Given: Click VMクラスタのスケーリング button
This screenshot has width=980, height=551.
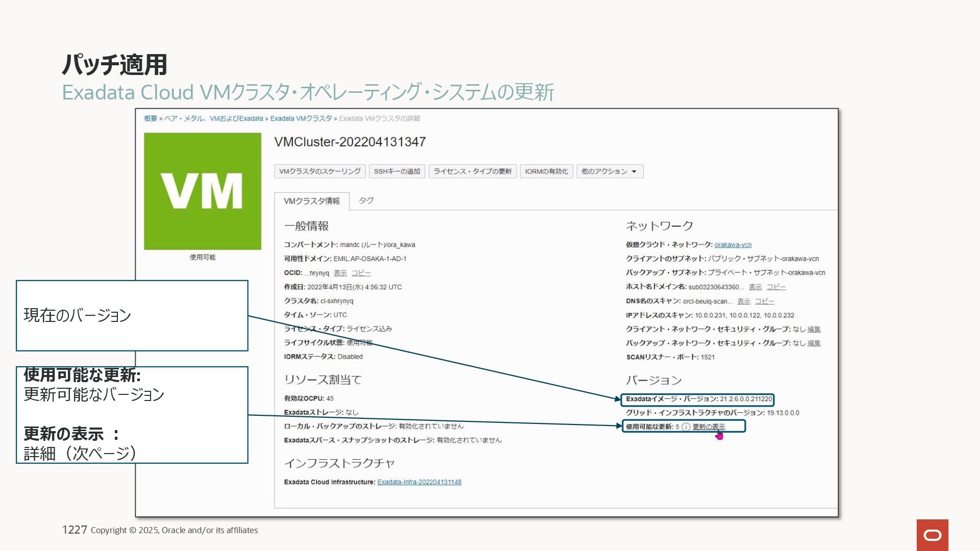Looking at the screenshot, I should coord(320,171).
